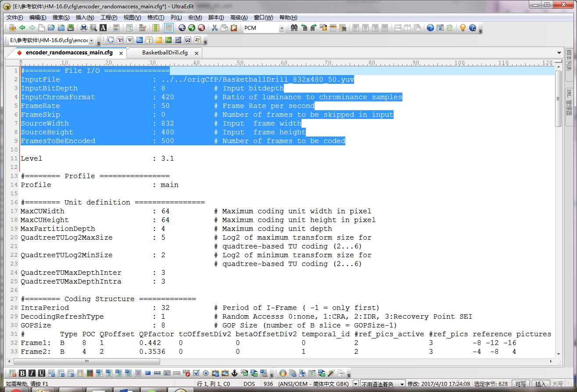Click the light bulb tip icon
Viewport: 577px width, 392px height.
(x=463, y=28)
